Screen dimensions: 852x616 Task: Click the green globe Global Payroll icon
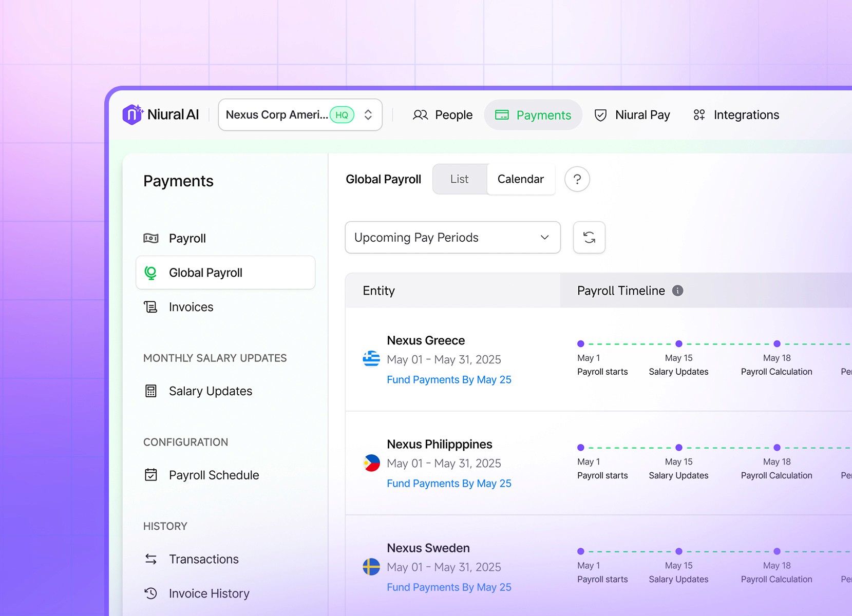(x=150, y=273)
